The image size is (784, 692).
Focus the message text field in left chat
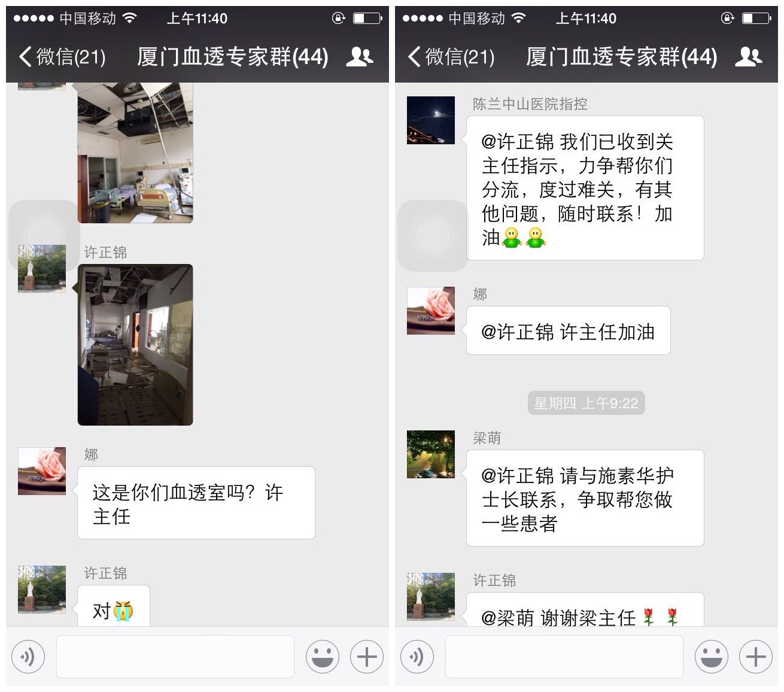tap(175, 657)
